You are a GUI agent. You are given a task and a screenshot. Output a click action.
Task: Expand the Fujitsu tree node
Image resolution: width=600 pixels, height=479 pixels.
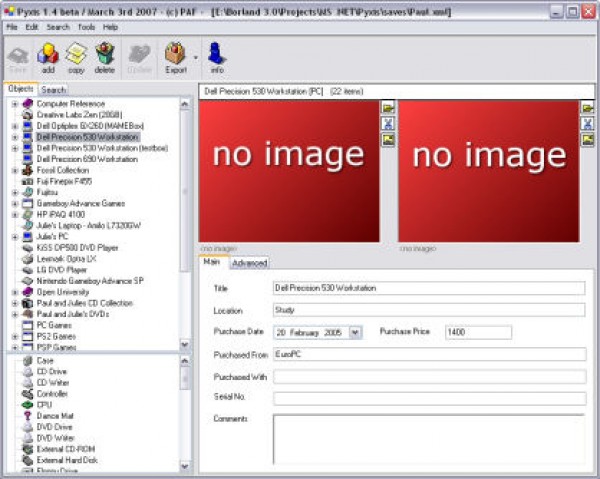coord(15,192)
